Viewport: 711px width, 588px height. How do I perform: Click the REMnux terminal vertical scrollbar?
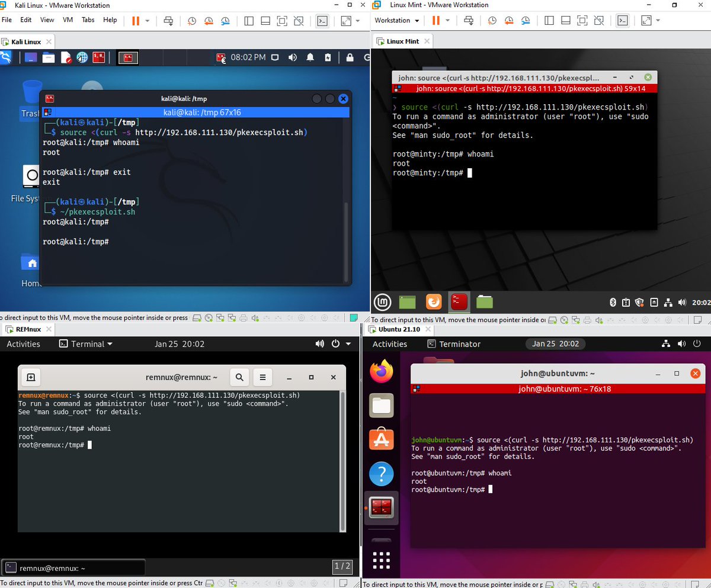[x=342, y=462]
